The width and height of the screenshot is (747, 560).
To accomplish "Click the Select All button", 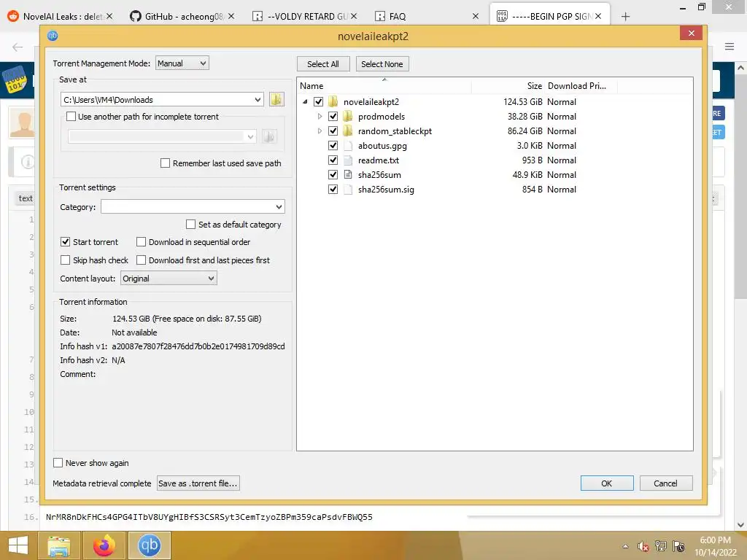I will (323, 64).
